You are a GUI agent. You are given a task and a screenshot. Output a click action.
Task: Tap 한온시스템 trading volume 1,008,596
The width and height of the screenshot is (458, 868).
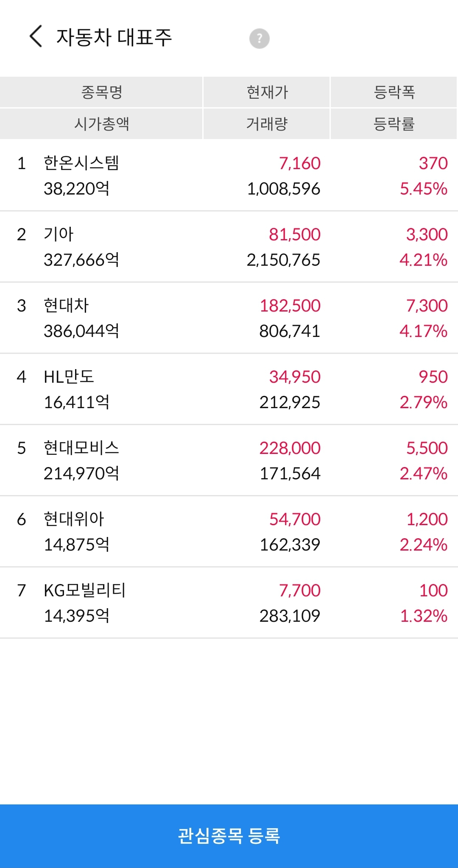[x=284, y=189]
